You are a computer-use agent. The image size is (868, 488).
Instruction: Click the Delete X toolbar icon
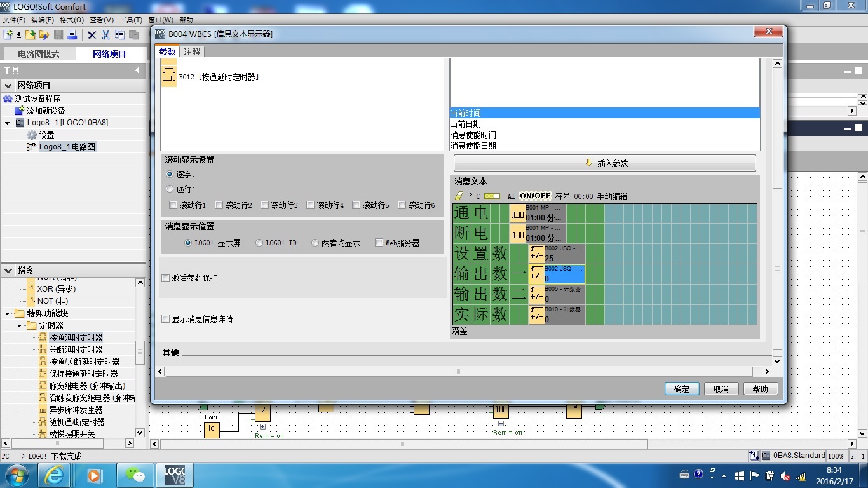pos(92,35)
